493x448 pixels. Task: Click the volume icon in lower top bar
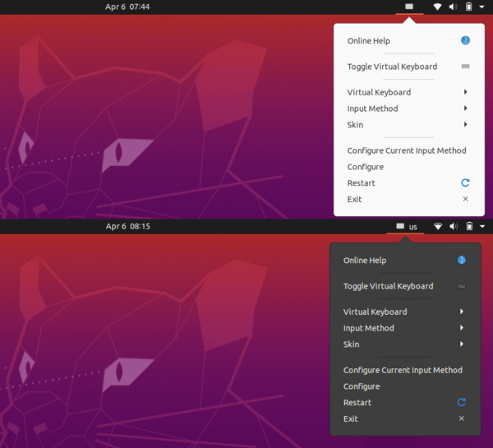click(x=454, y=226)
